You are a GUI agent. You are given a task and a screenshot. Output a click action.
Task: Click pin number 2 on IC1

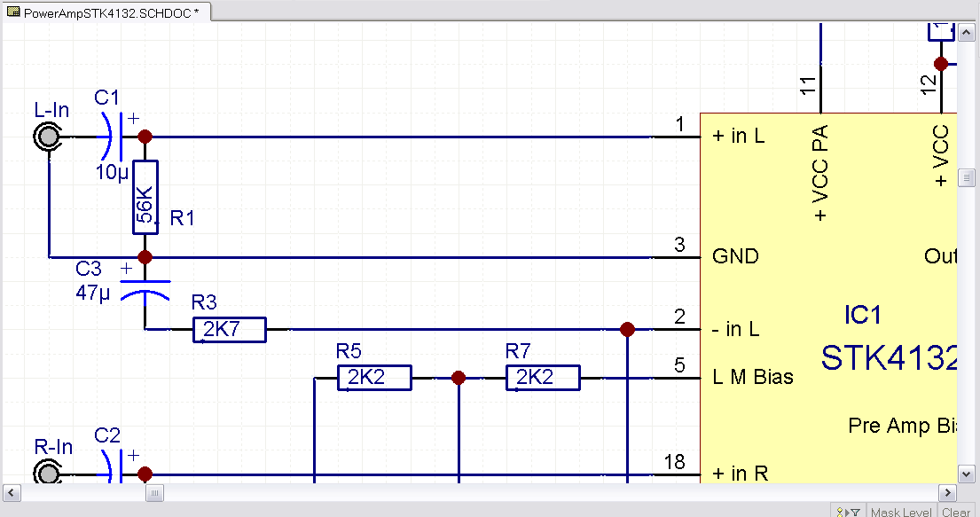(680, 317)
